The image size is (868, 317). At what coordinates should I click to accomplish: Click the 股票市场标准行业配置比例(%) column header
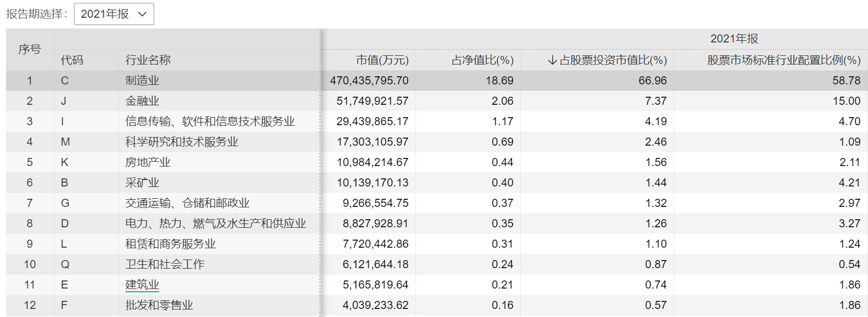(x=784, y=60)
